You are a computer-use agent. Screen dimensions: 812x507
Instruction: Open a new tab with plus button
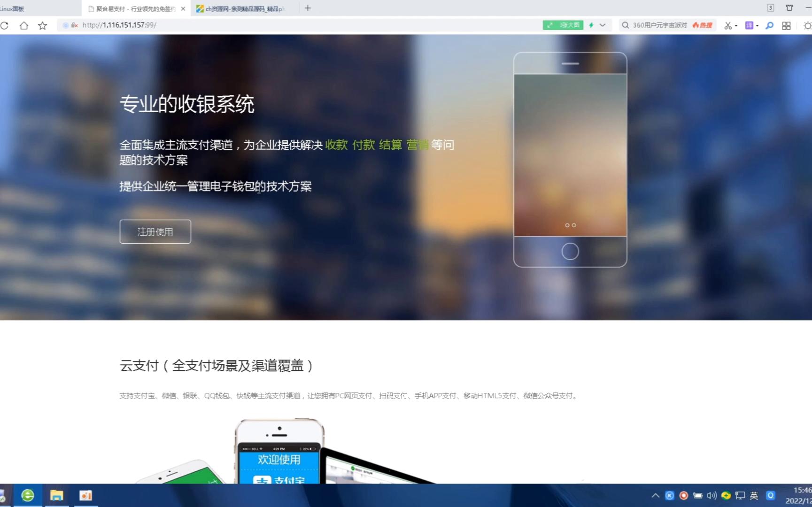point(308,8)
